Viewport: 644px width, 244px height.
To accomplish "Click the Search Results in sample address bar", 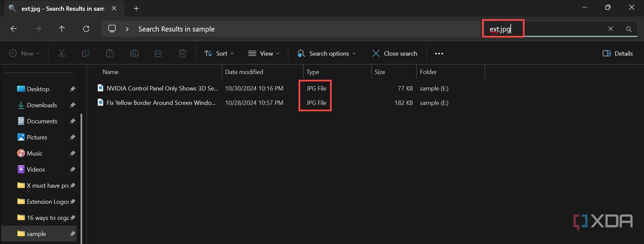I will point(291,29).
